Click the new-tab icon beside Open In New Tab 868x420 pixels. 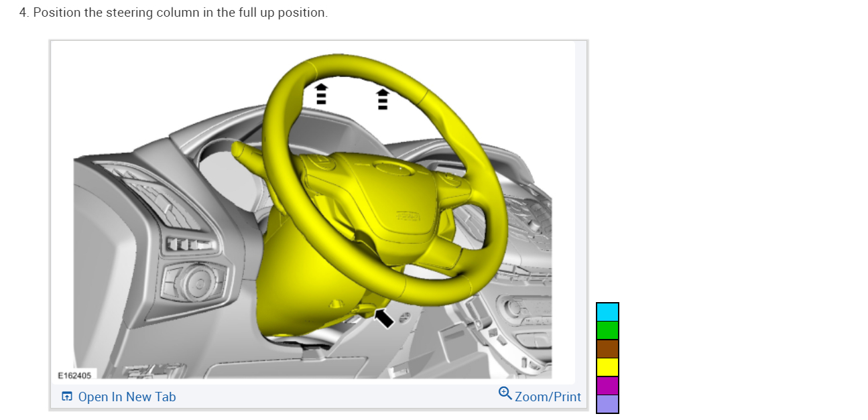click(67, 397)
